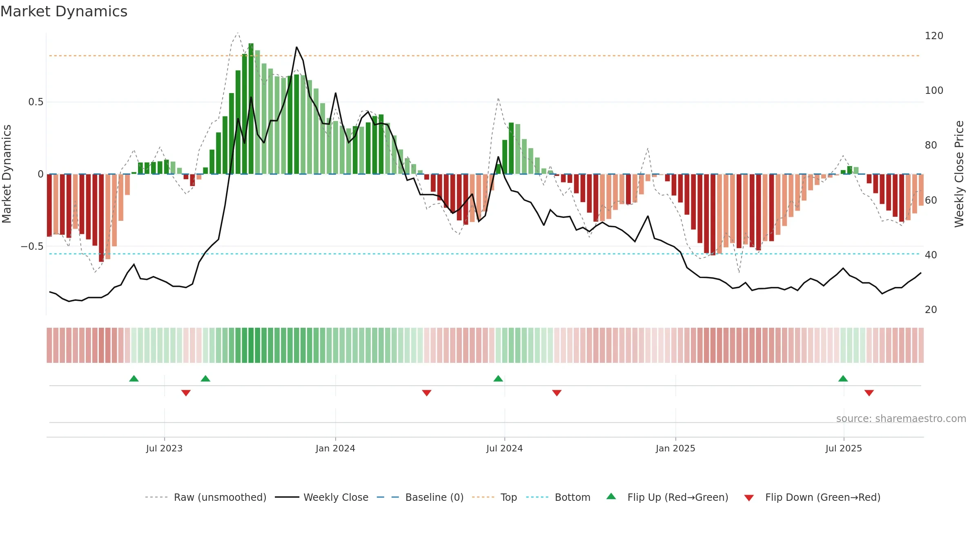
Task: Click the 80 price axis tick label
Action: [931, 145]
